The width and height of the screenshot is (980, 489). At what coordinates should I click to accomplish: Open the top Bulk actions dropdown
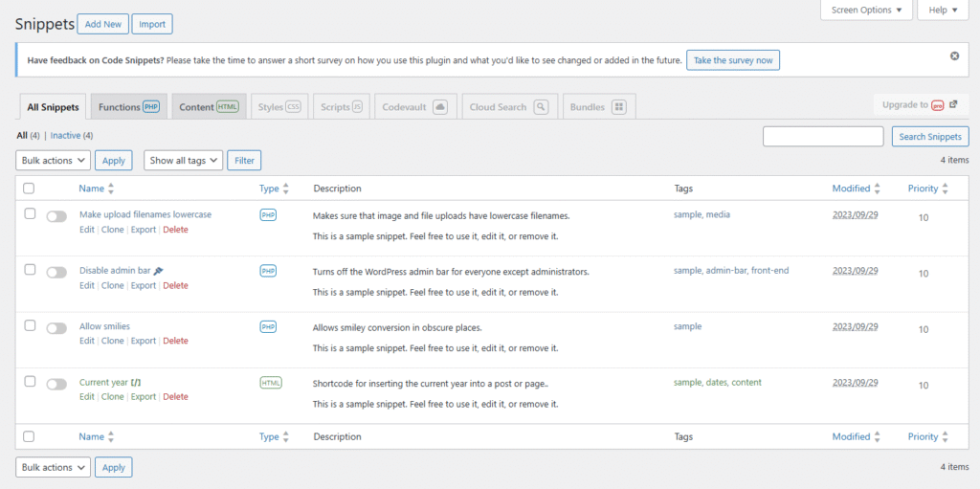(54, 161)
